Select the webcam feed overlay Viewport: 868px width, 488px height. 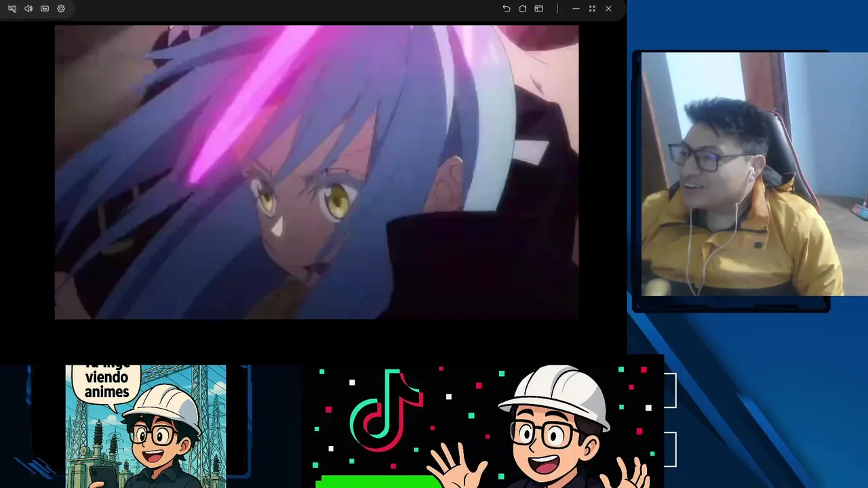(x=754, y=174)
